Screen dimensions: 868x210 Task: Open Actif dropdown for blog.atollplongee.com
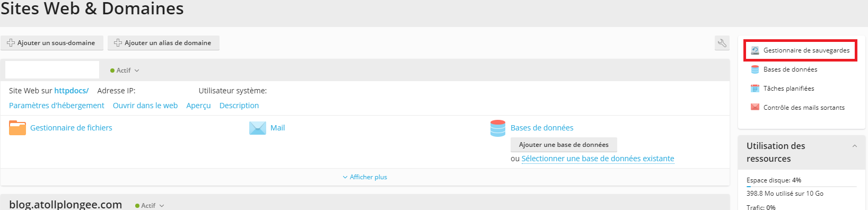[x=150, y=206]
